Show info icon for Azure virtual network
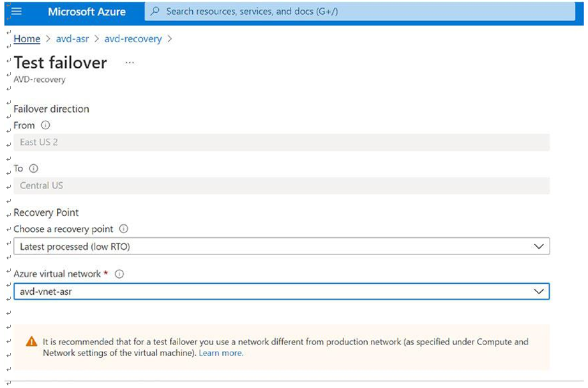The image size is (588, 388). coord(119,274)
